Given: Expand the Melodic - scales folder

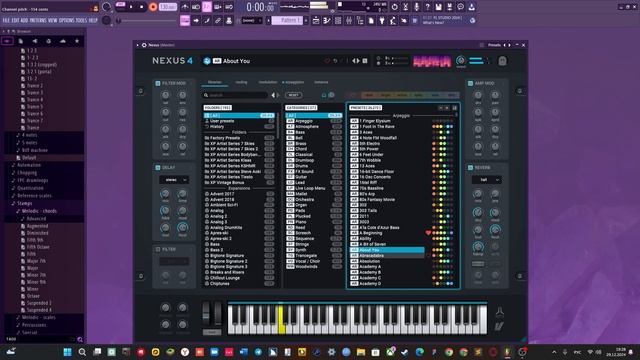Looking at the screenshot, I should tap(38, 317).
